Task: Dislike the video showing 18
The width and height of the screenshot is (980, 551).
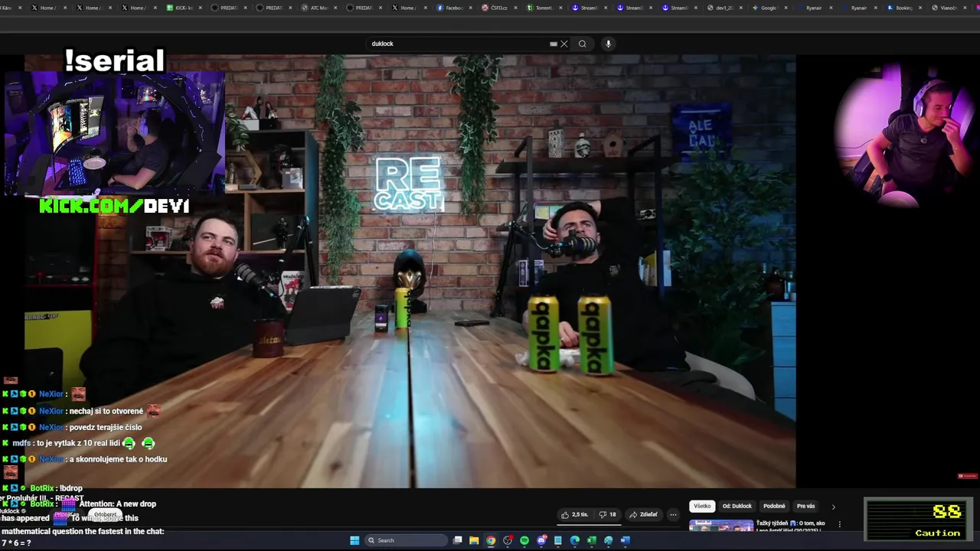Action: (x=608, y=514)
